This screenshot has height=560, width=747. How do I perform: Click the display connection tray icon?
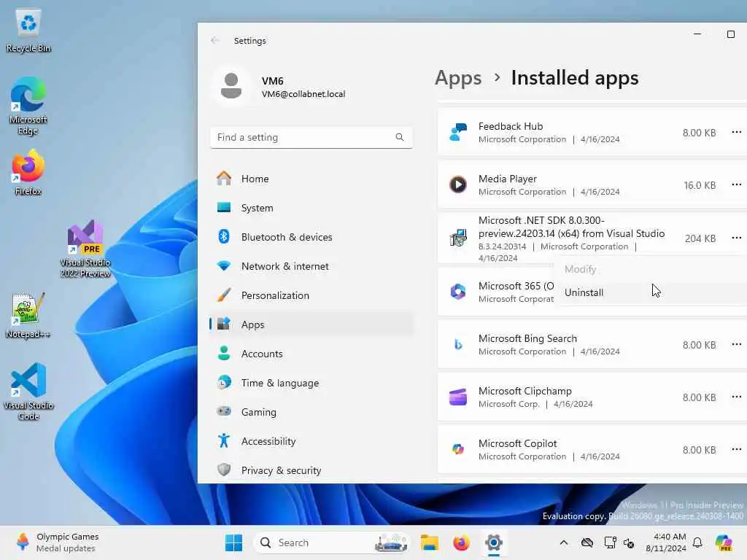(610, 542)
